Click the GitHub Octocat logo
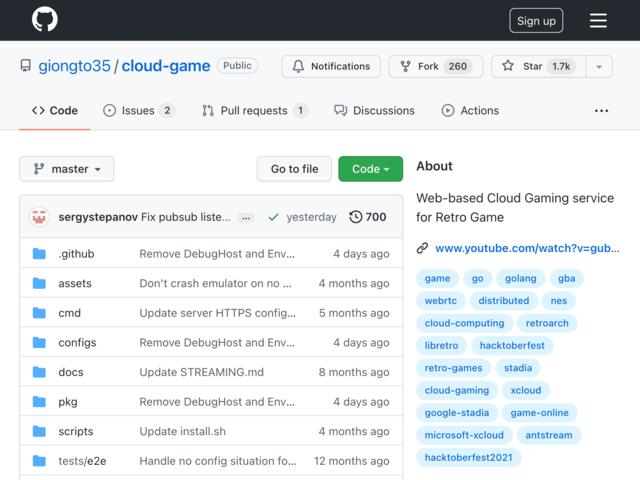This screenshot has height=480, width=640. (x=44, y=19)
